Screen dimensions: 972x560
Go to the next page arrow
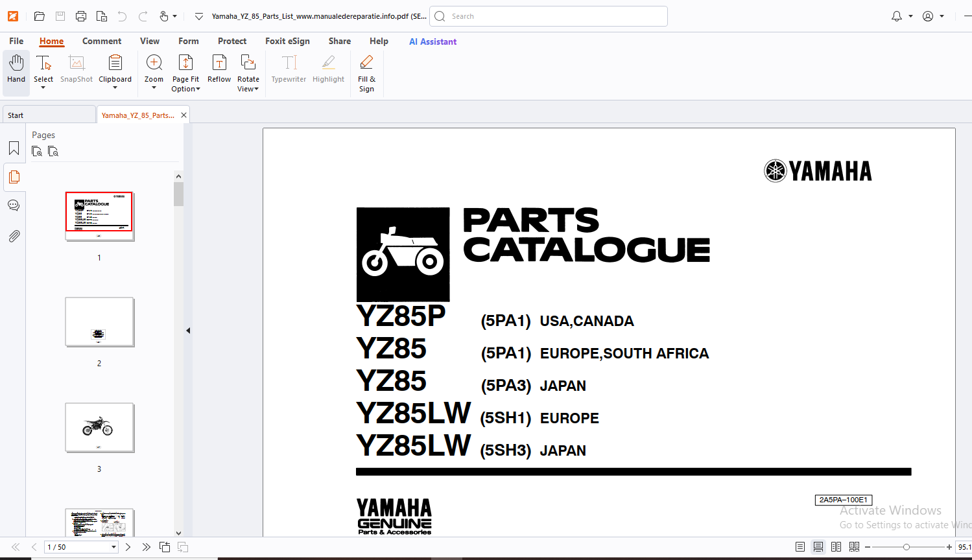point(128,547)
